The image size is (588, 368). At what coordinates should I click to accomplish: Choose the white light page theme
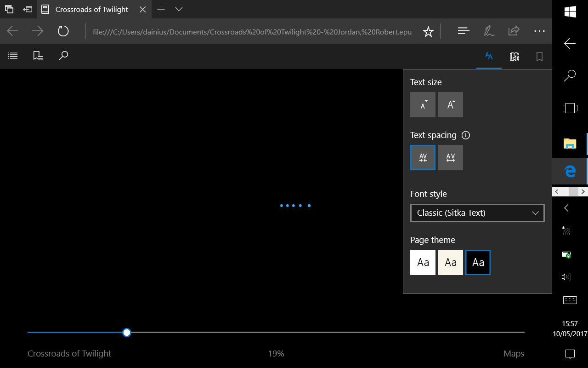423,262
